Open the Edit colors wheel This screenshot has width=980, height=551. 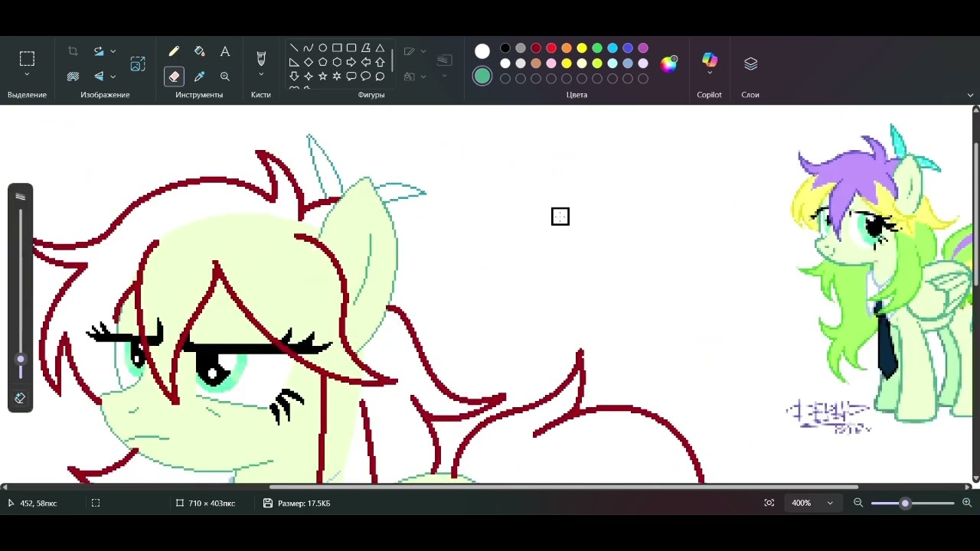(x=669, y=64)
